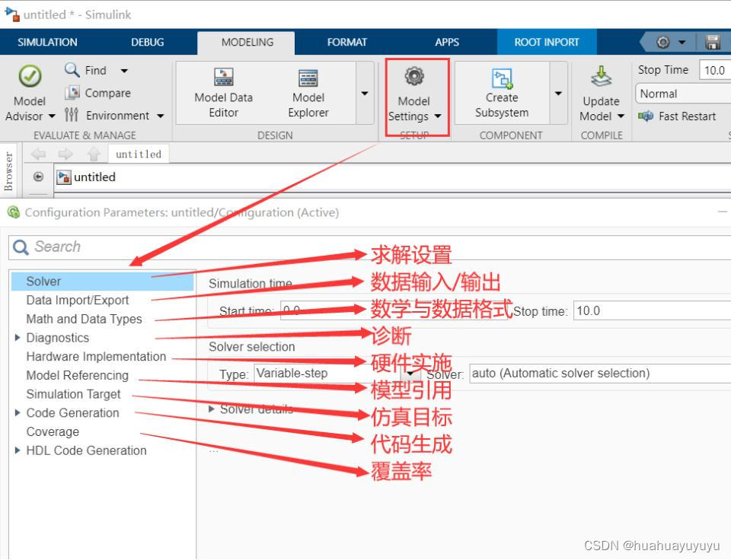731x560 pixels.
Task: Save model using the floppy disk icon
Action: [713, 43]
